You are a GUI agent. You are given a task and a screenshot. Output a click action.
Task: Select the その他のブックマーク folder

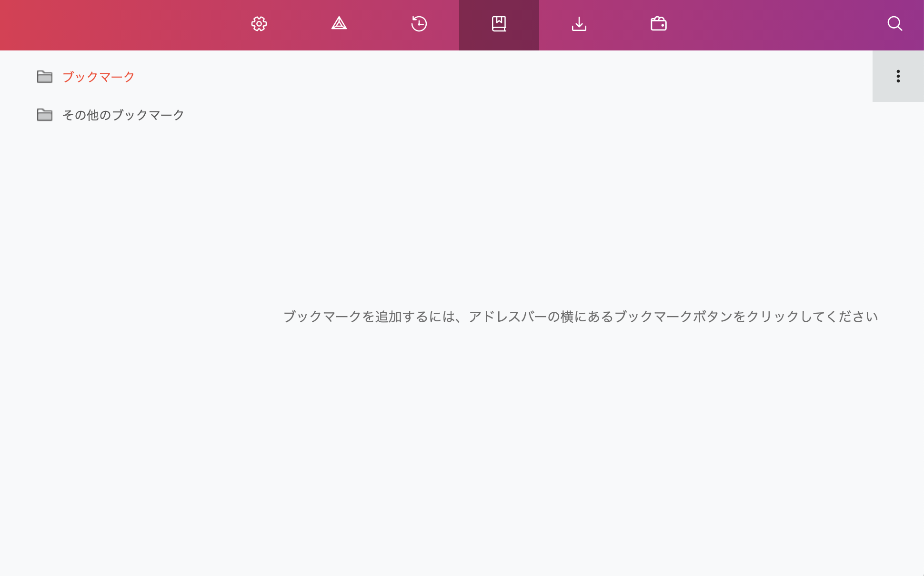[123, 115]
